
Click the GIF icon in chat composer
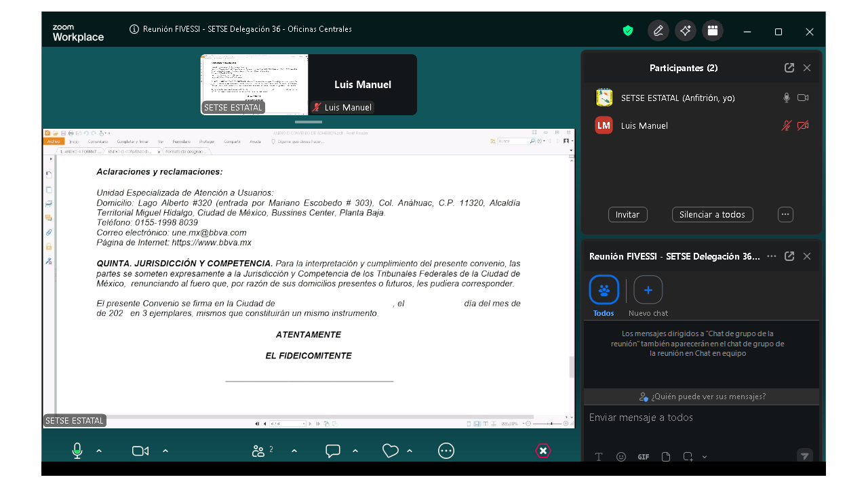click(x=644, y=457)
